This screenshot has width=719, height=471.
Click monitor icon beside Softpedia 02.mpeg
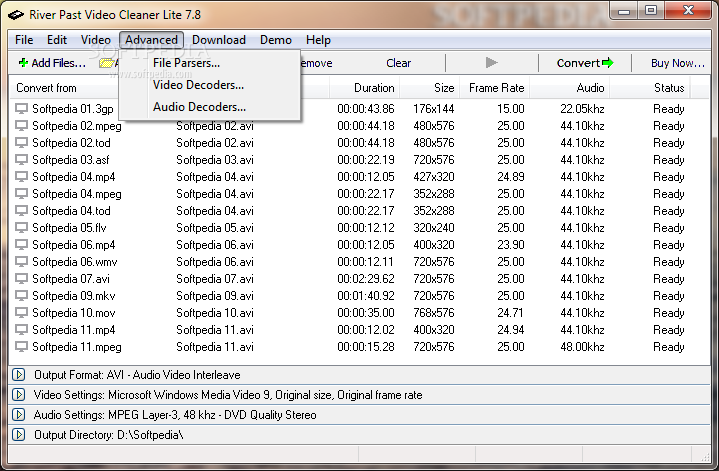coord(21,126)
